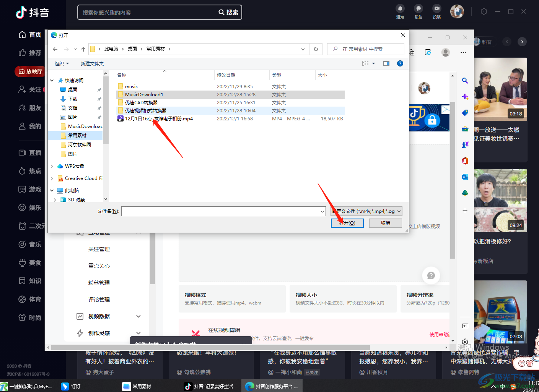Go up one folder level in dialog
The width and height of the screenshot is (539, 392).
click(83, 49)
